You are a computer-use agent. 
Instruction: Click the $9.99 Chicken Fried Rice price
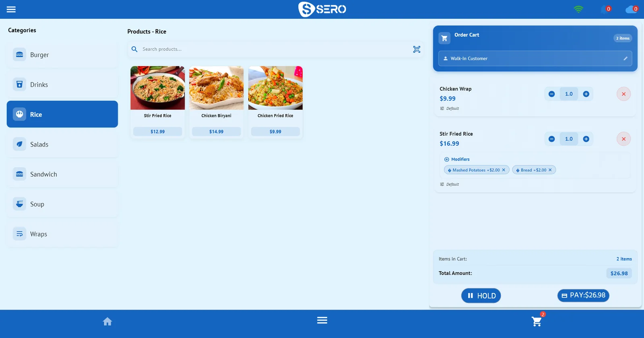275,132
